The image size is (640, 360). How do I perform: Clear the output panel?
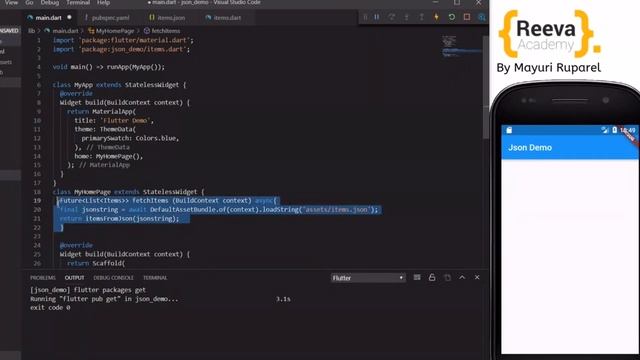[x=417, y=278]
